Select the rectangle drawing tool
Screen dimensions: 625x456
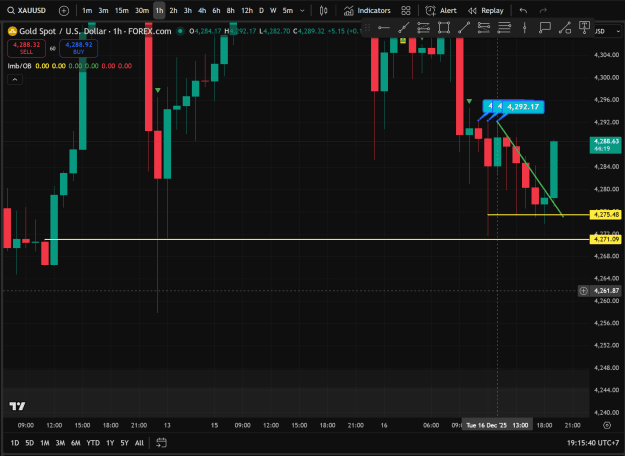pyautogui.click(x=444, y=28)
